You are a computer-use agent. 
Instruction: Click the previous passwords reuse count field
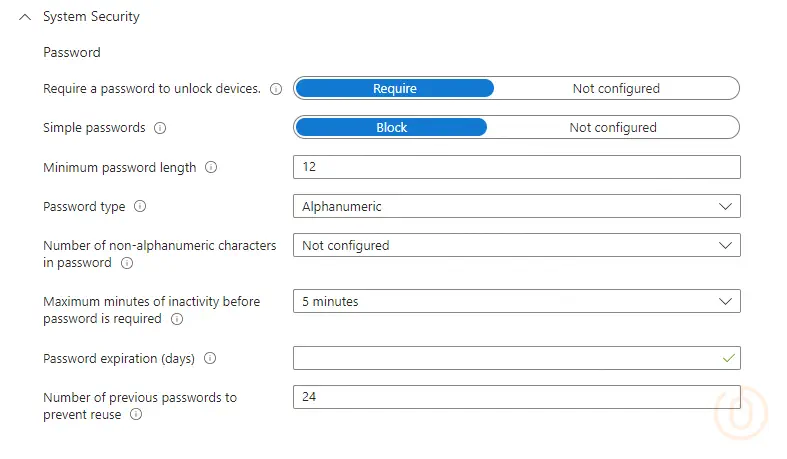516,397
